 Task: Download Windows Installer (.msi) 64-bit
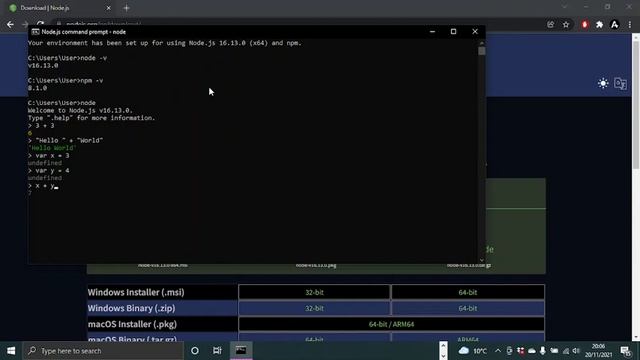[468, 292]
